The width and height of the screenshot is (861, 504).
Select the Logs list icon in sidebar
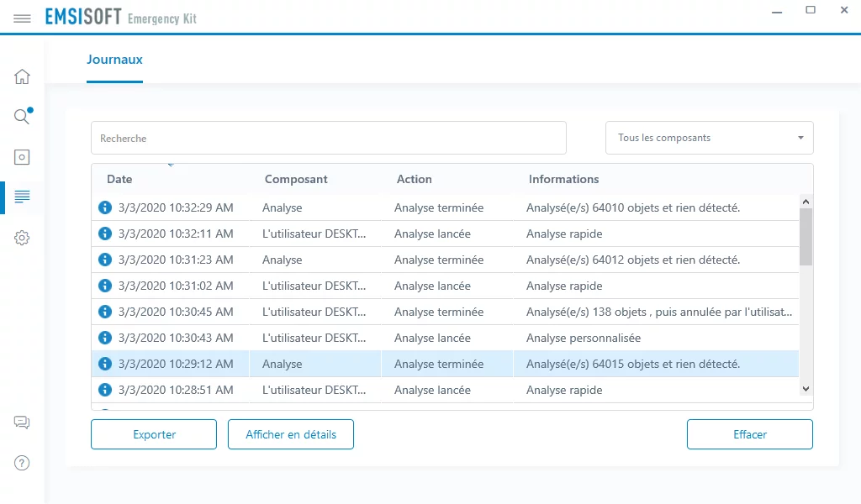point(22,197)
